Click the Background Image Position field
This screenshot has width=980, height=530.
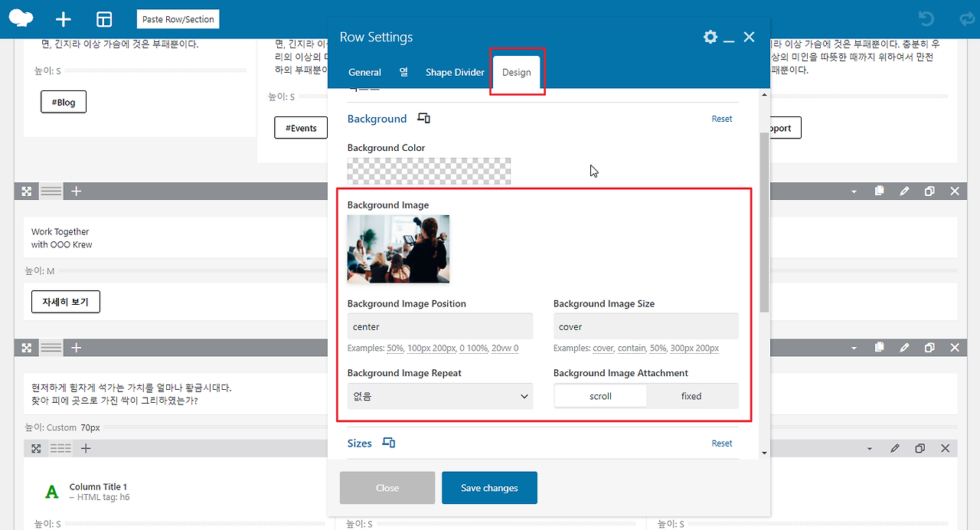coord(440,326)
